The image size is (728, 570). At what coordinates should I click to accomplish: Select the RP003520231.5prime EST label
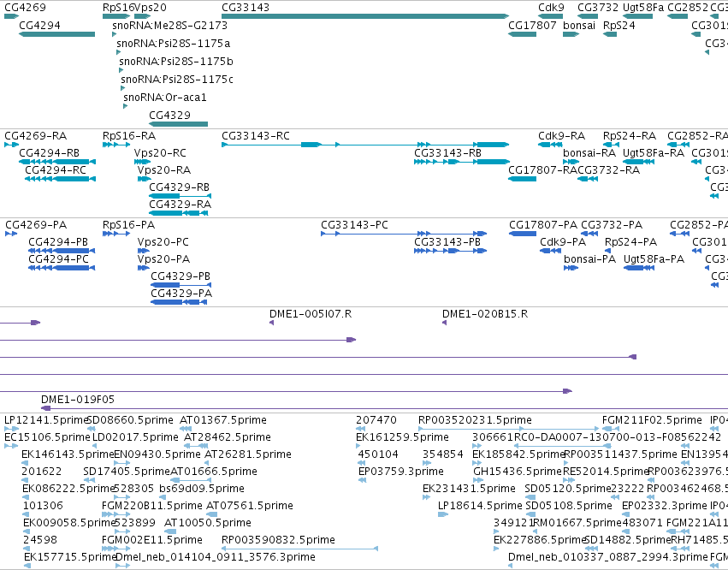[475, 420]
